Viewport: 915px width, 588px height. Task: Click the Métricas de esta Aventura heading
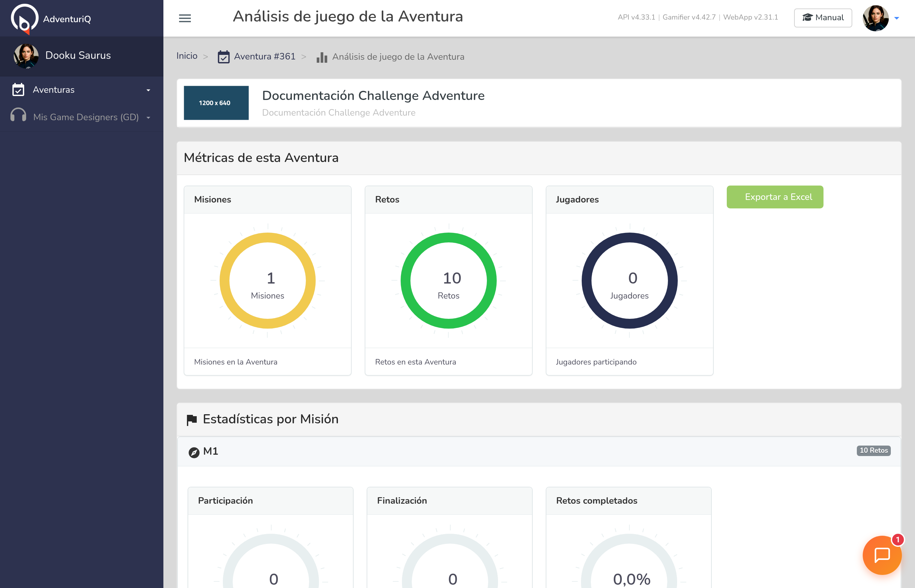(x=261, y=158)
